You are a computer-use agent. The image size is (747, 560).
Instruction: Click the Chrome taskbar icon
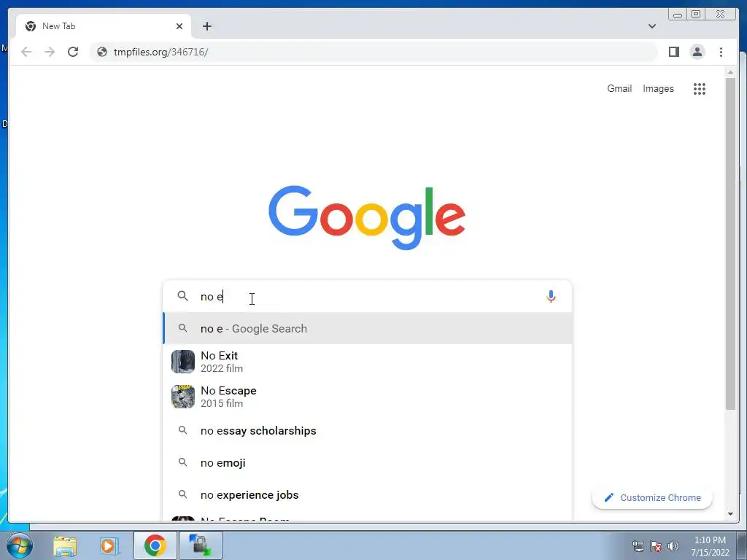[x=155, y=545]
